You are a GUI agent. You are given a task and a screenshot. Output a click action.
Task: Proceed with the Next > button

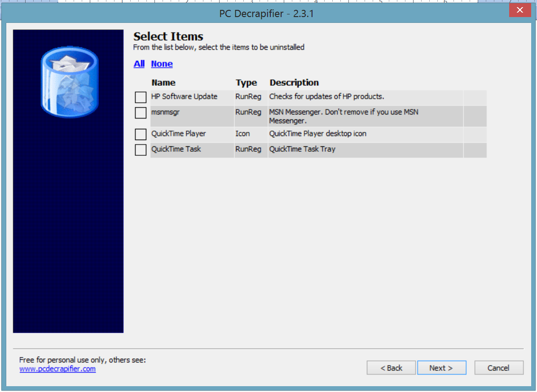441,368
